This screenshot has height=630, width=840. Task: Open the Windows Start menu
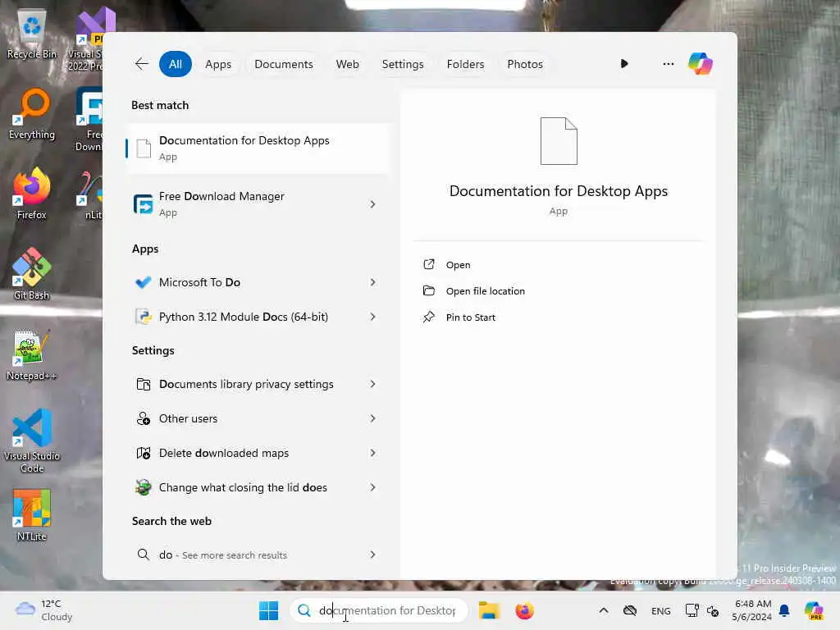pos(268,610)
